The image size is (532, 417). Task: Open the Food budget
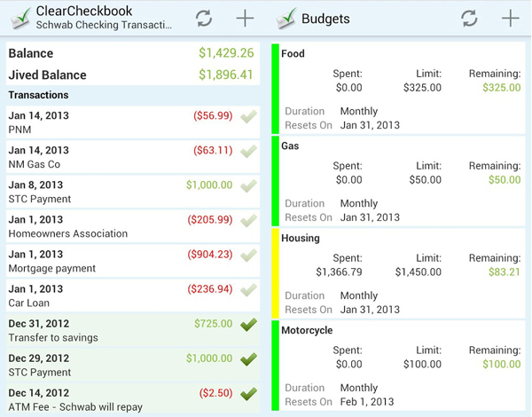pyautogui.click(x=398, y=89)
